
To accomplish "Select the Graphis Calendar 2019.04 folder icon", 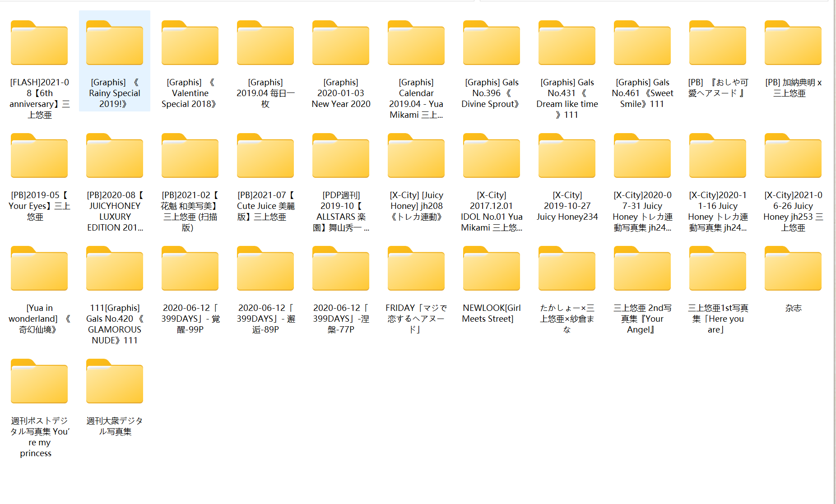I will pos(416,43).
